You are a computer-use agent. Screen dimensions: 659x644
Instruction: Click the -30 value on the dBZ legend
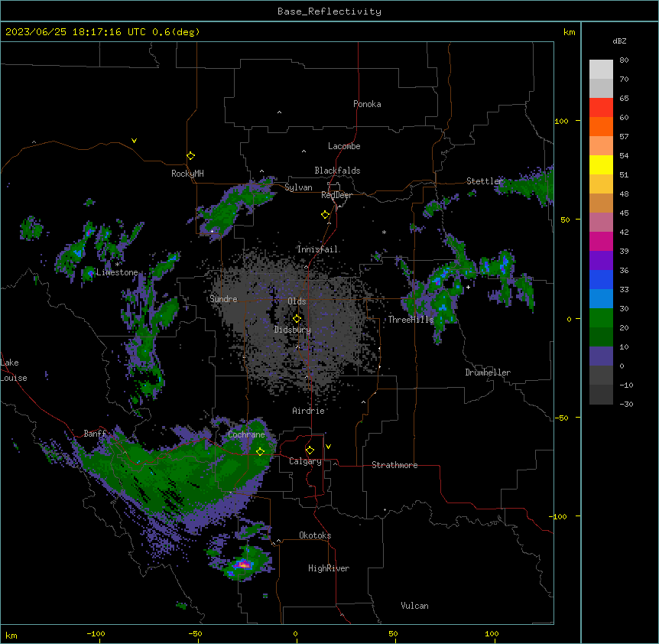tap(626, 404)
